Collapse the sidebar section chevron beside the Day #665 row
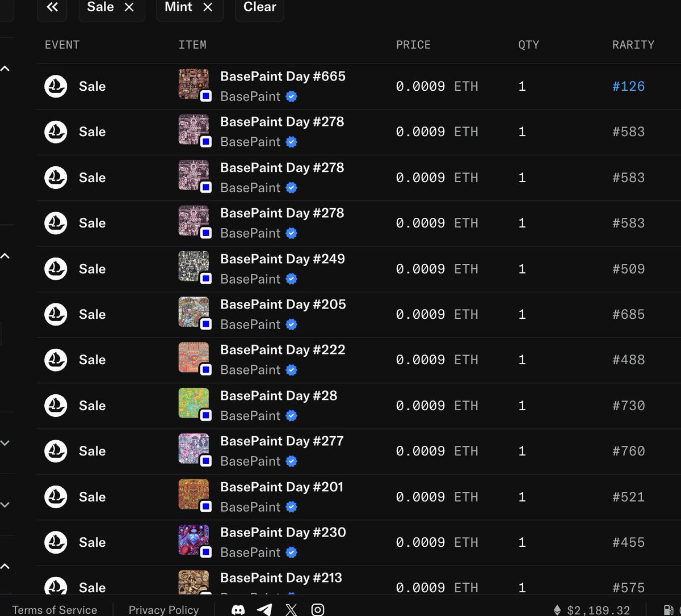 (x=5, y=69)
